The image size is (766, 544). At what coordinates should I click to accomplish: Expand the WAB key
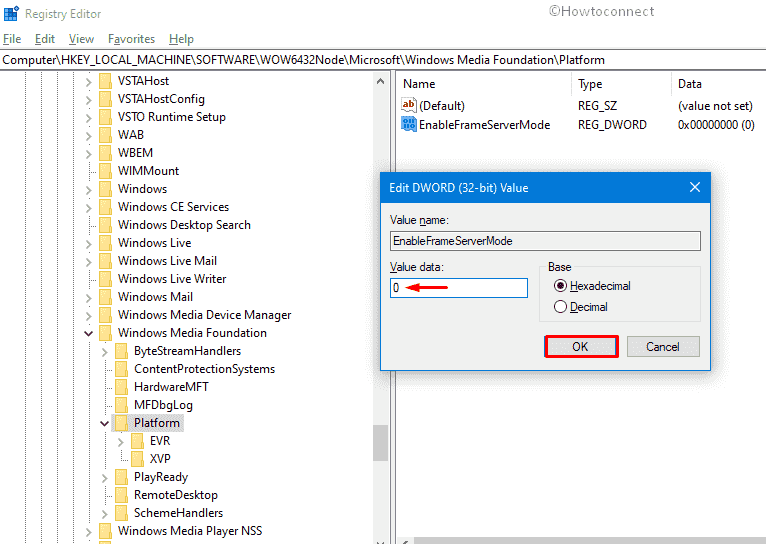click(x=88, y=135)
